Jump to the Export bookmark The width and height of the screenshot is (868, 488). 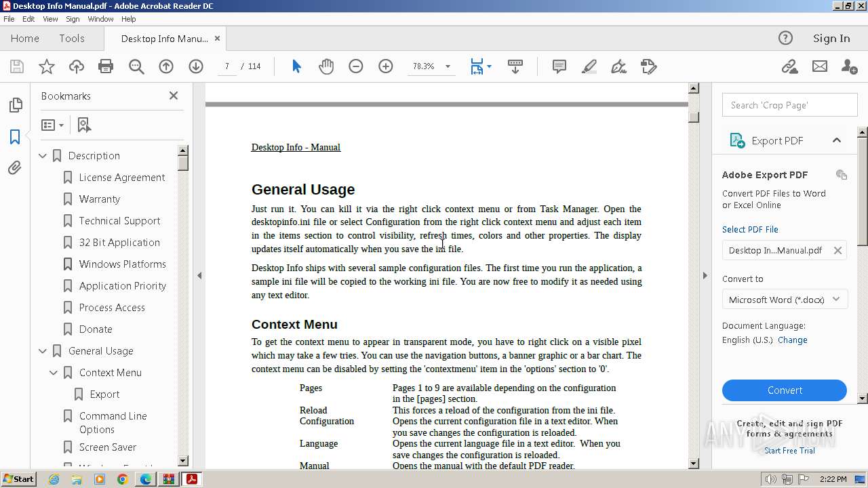tap(104, 394)
